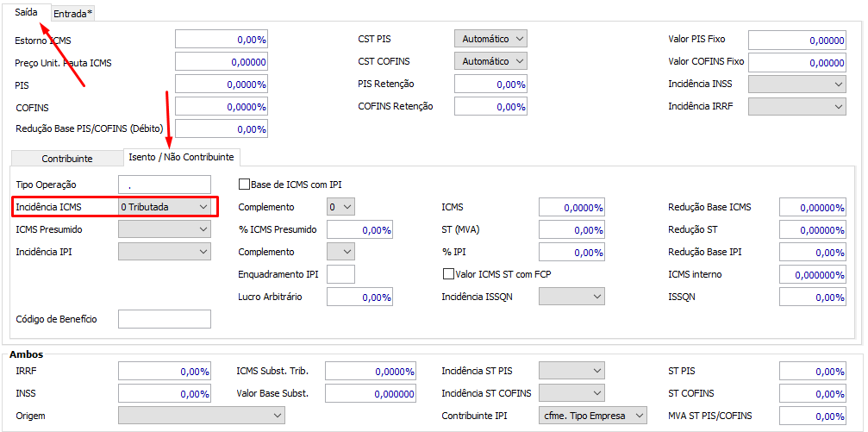The height and width of the screenshot is (432, 868).
Task: Click the Valor PIS Fixo field
Action: point(796,40)
